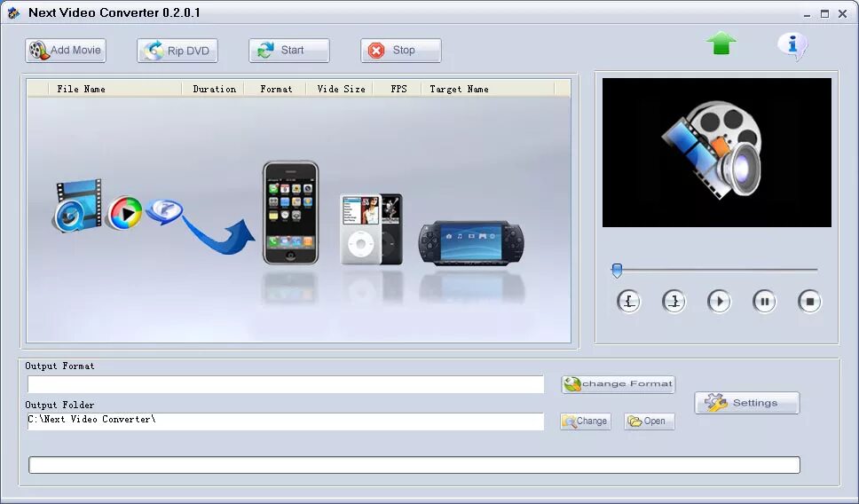
Task: Click the Format column header
Action: [x=276, y=89]
